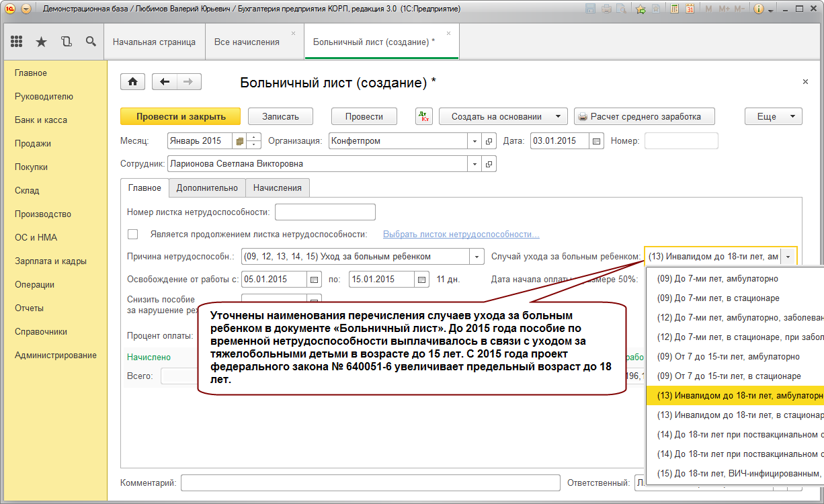Increment the Месяц stepper arrow
Viewport: 824px width, 504px height.
tap(253, 137)
